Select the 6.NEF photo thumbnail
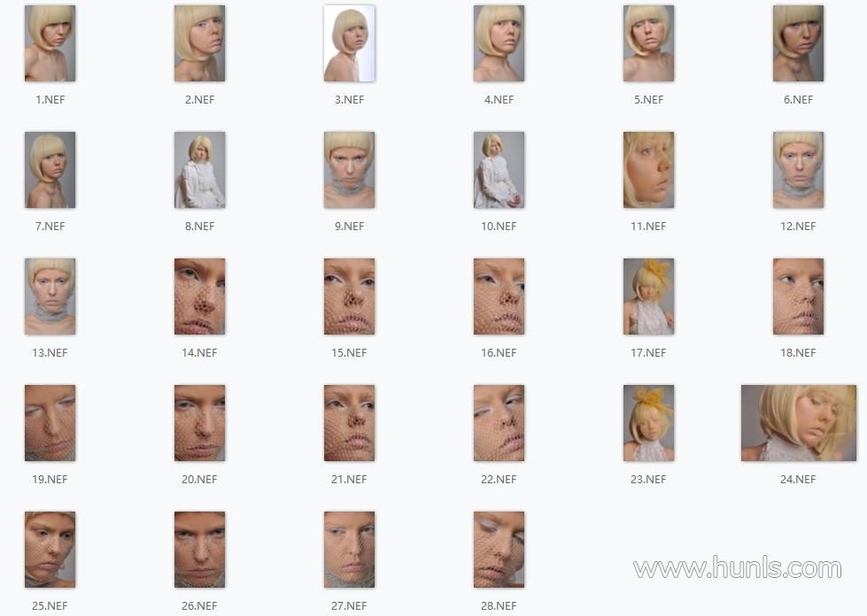This screenshot has height=616, width=867. [x=799, y=43]
